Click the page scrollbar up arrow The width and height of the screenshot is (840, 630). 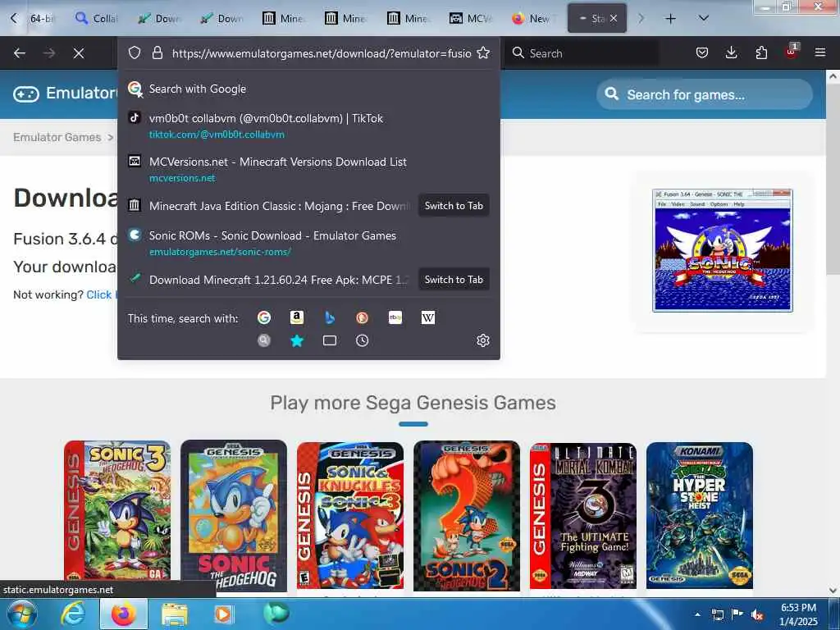click(833, 76)
